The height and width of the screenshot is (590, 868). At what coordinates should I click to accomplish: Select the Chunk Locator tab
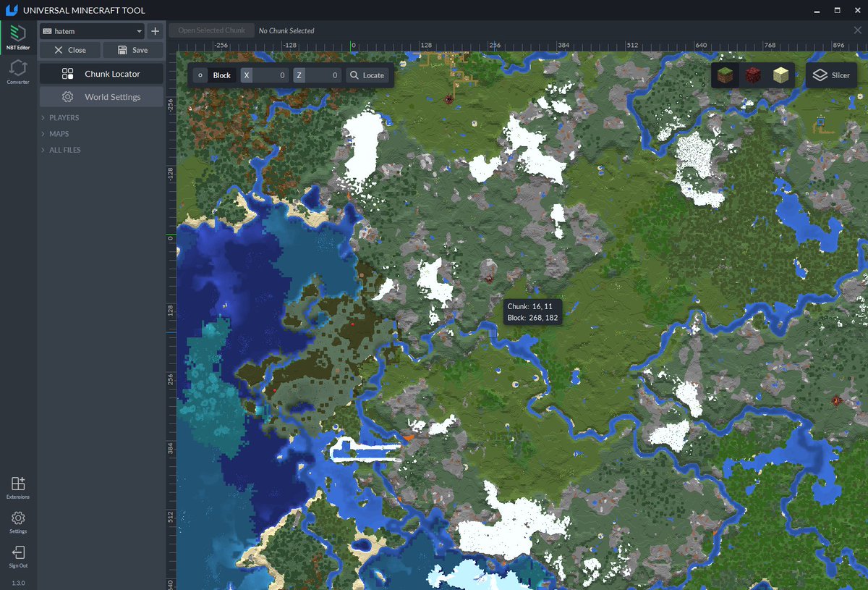click(101, 74)
